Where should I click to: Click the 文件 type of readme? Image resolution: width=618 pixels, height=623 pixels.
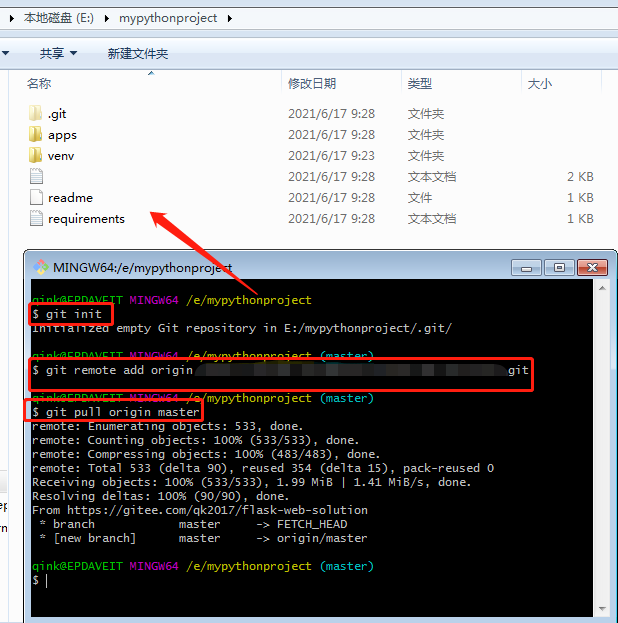420,197
